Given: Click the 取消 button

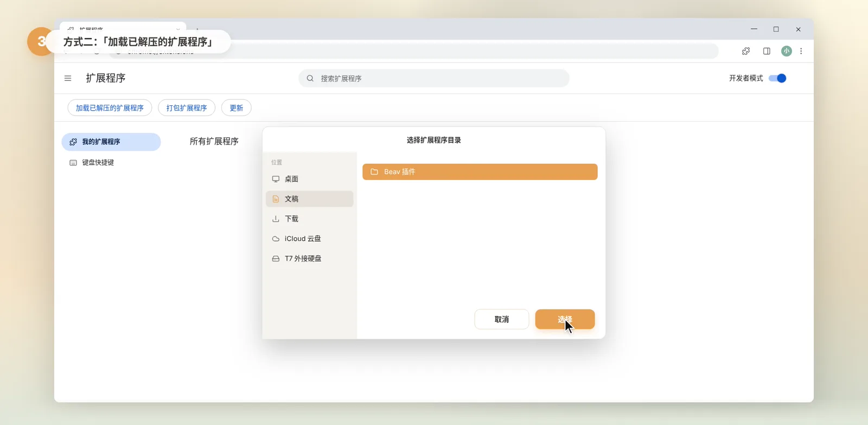Looking at the screenshot, I should [x=502, y=319].
